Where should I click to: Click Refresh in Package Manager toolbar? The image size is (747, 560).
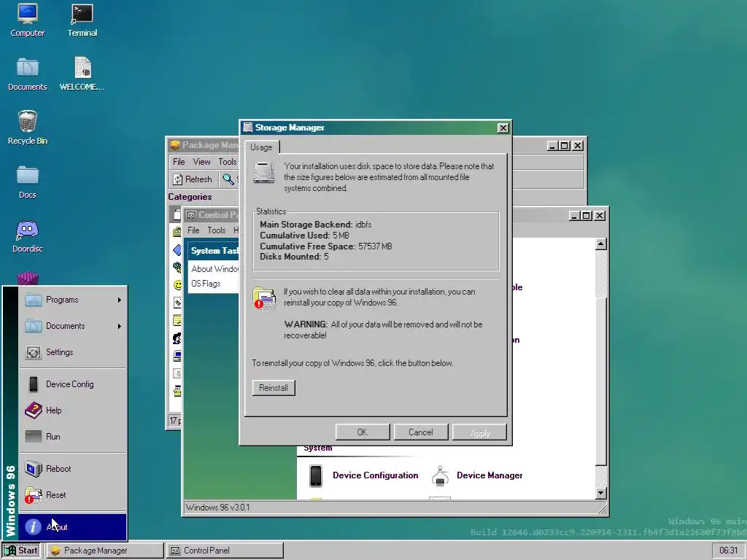tap(193, 179)
